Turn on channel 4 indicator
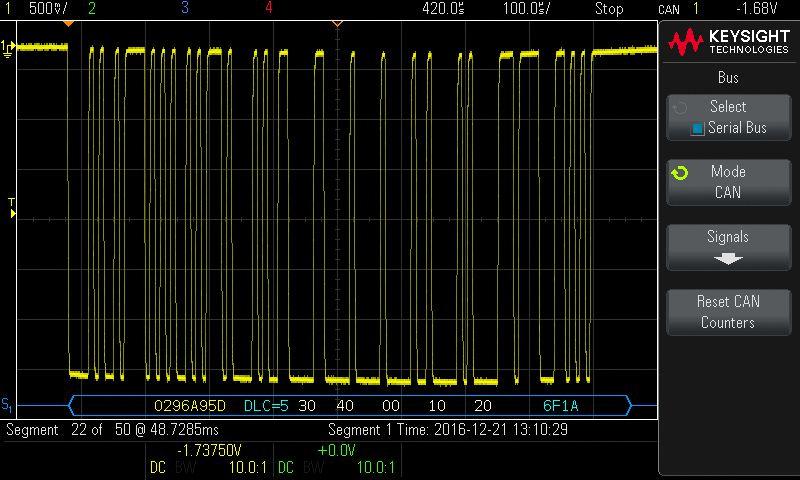The image size is (800, 480). click(x=268, y=8)
